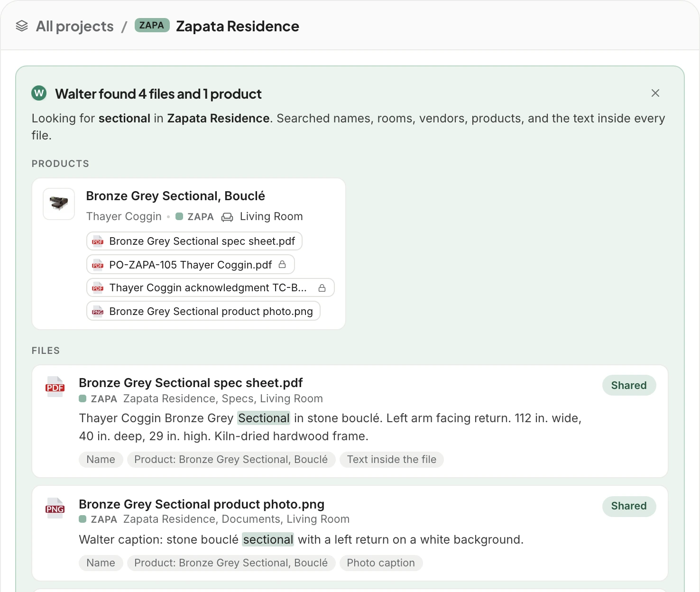Click the ZAPA tag on the product card

click(194, 216)
